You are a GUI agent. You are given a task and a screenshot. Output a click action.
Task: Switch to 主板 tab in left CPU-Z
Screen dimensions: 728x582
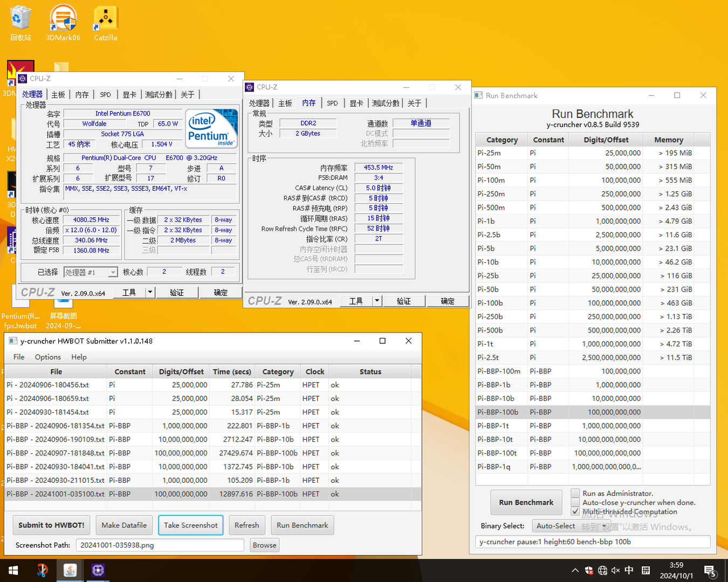click(x=58, y=95)
